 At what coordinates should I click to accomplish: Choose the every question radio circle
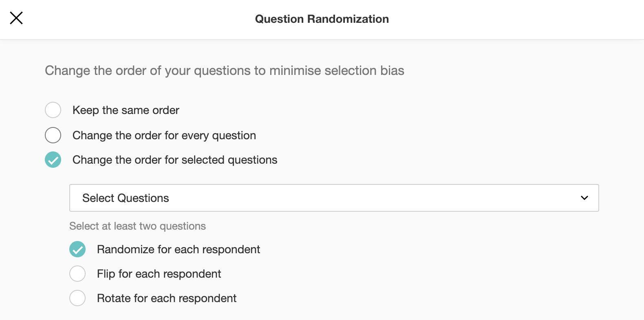coord(53,135)
